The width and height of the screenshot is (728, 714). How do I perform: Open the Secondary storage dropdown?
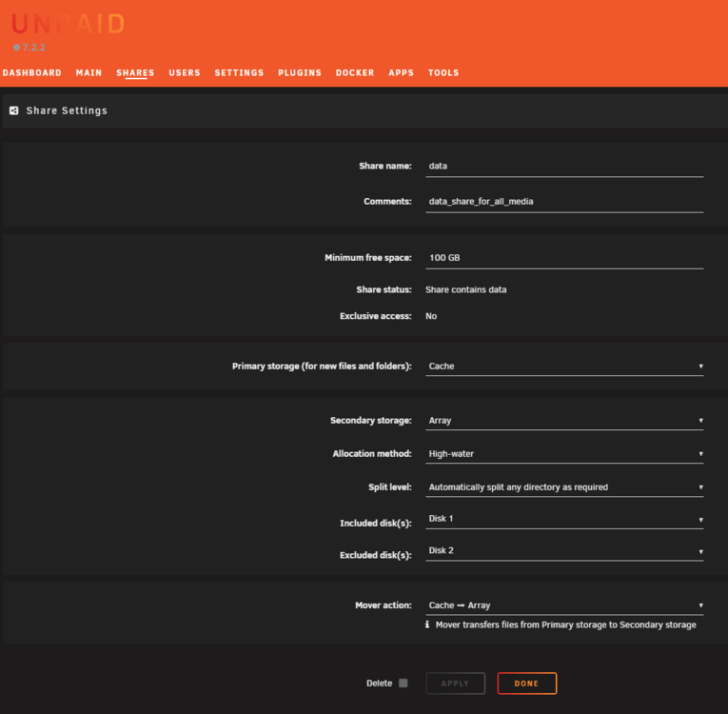tap(564, 421)
